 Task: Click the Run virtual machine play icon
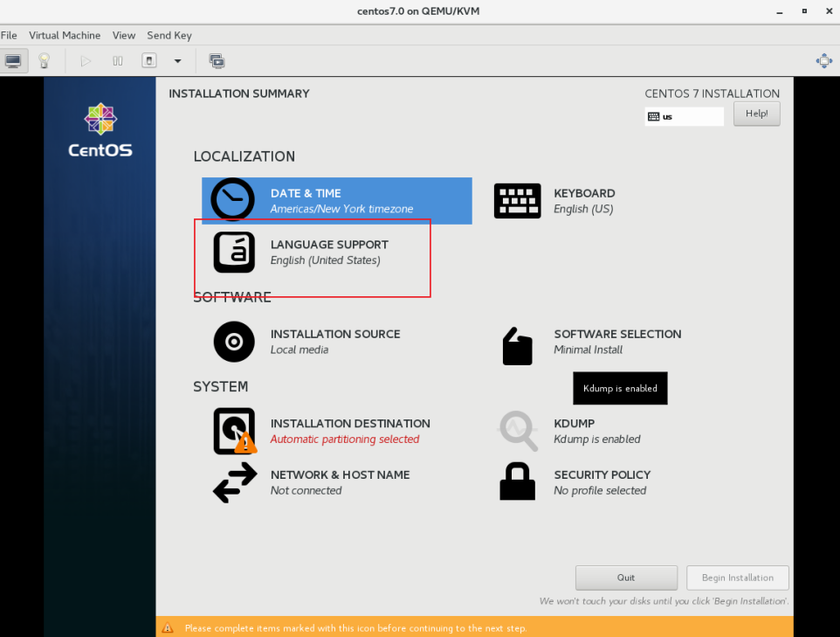click(86, 61)
